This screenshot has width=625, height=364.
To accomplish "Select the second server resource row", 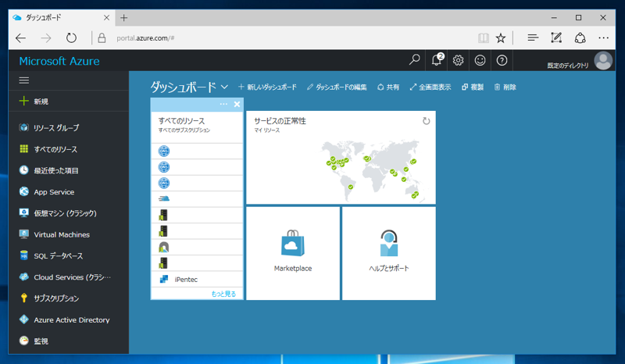I will click(197, 231).
